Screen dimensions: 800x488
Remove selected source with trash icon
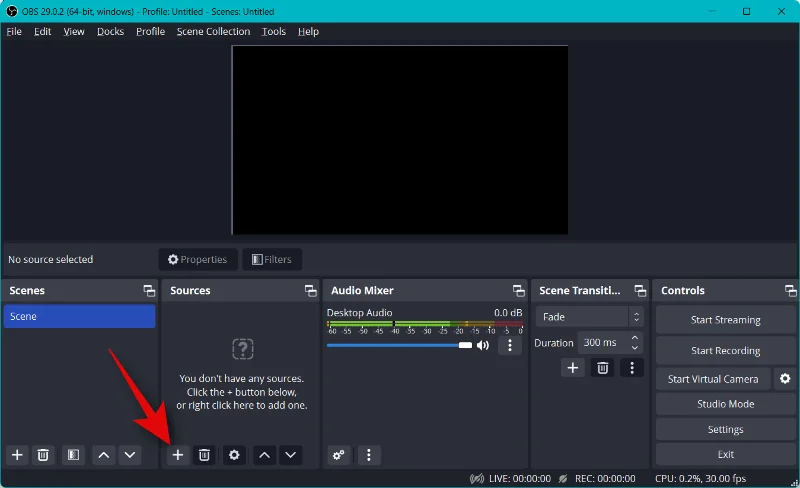coord(204,455)
